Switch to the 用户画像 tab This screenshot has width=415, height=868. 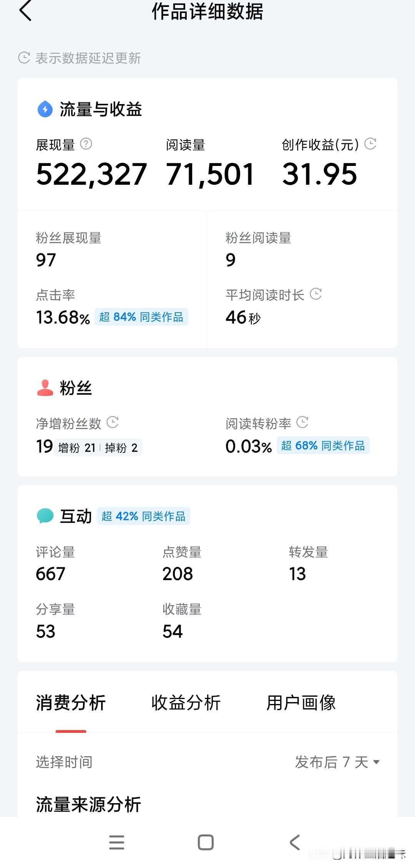[x=301, y=703]
